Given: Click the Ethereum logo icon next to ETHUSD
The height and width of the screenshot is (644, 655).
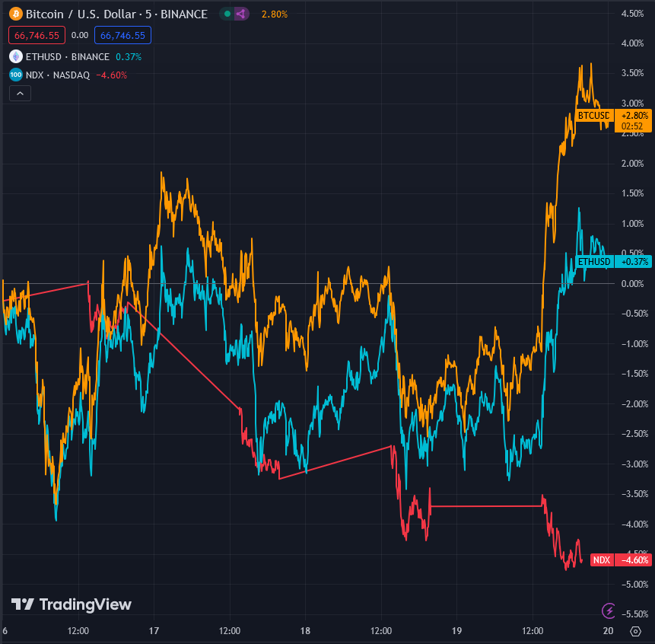Looking at the screenshot, I should pyautogui.click(x=16, y=56).
